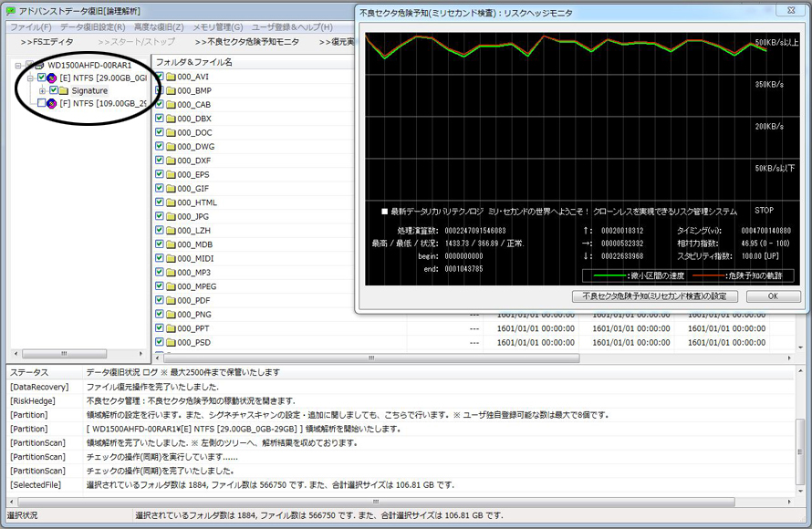The image size is (812, 529).
Task: Click the 000_PDF folder icon
Action: [171, 300]
